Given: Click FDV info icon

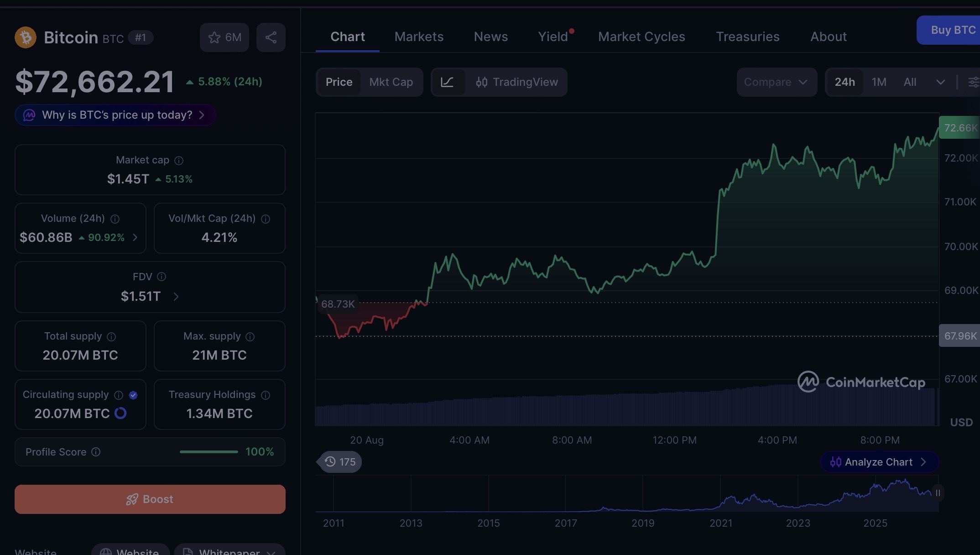Looking at the screenshot, I should coord(162,277).
